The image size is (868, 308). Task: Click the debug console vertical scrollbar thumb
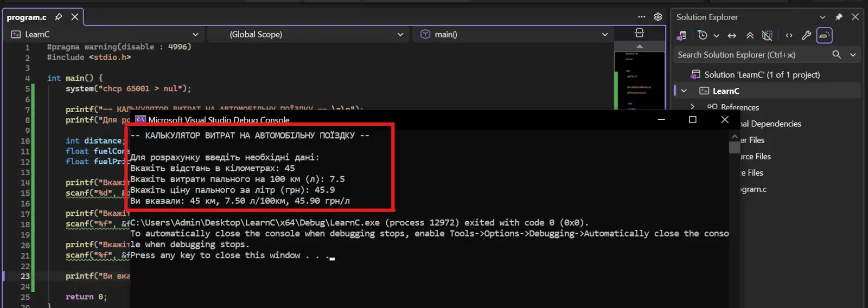click(x=735, y=147)
